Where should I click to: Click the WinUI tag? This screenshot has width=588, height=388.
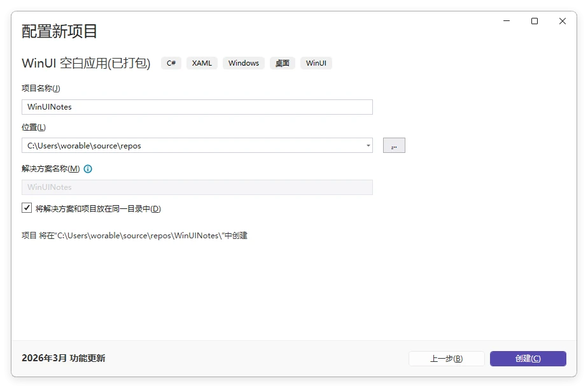[316, 63]
